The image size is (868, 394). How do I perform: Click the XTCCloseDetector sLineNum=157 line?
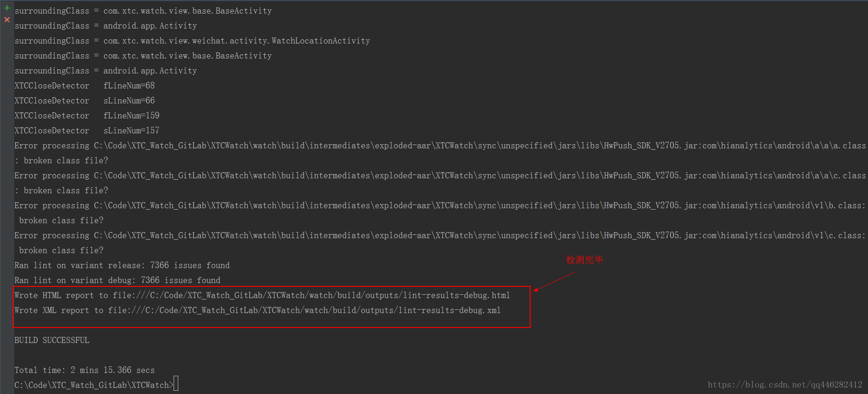[x=87, y=131]
